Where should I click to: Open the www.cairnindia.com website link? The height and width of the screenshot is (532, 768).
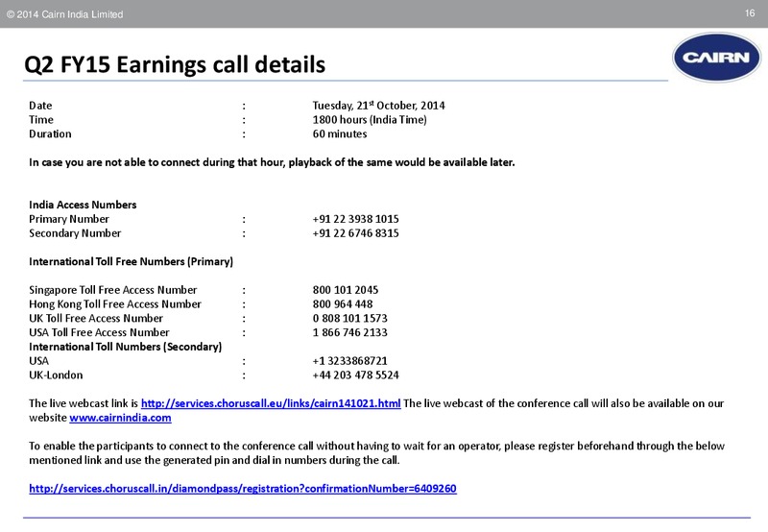pyautogui.click(x=121, y=418)
